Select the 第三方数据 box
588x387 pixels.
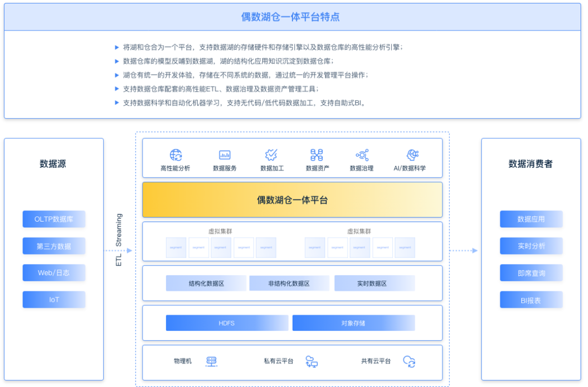pyautogui.click(x=54, y=246)
